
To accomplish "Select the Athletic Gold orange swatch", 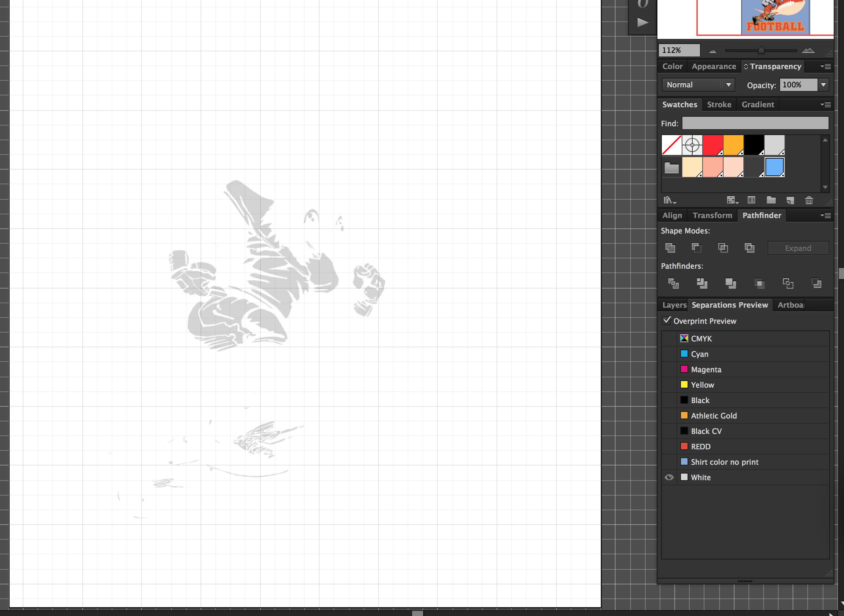I will pyautogui.click(x=733, y=145).
